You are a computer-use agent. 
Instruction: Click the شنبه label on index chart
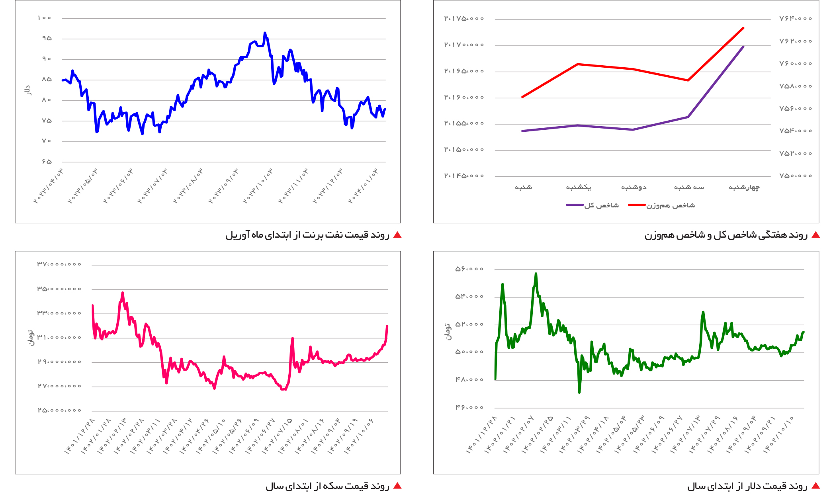(x=523, y=187)
